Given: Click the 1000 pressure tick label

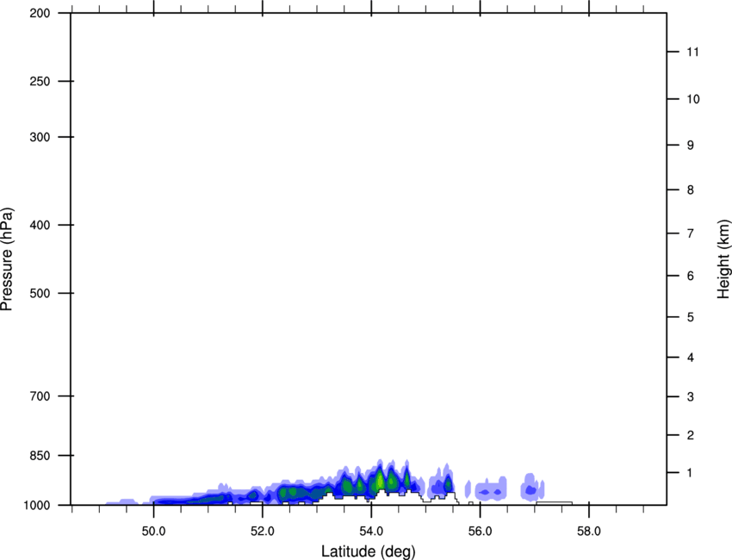Looking at the screenshot, I should coord(36,506).
